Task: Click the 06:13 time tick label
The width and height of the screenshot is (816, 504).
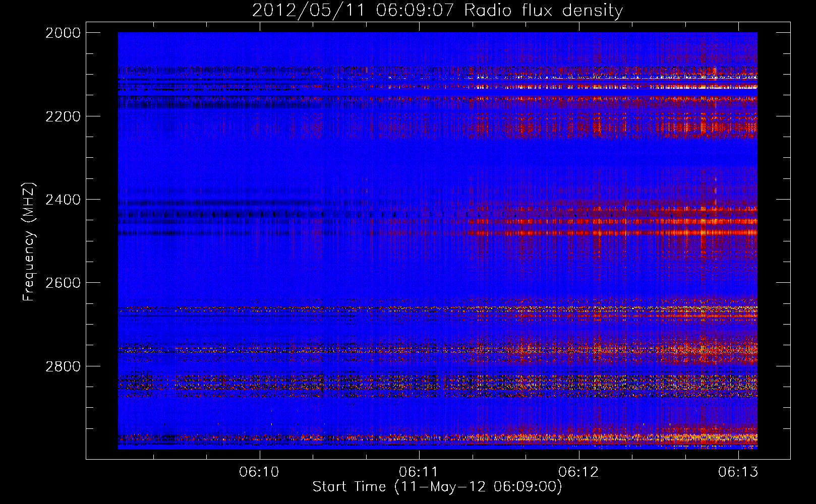Action: pos(738,472)
